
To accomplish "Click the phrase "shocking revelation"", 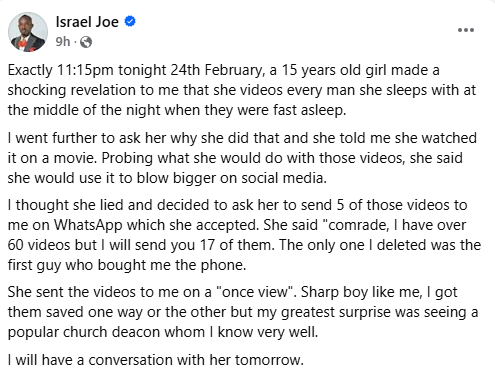I will [72, 91].
